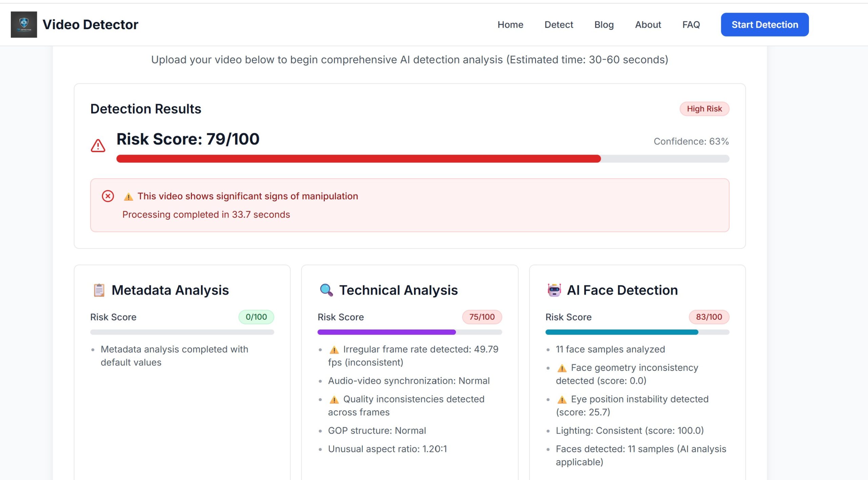Click 'Metadata analysis completed with default values'
Screen dimensions: 868x480
click(x=174, y=356)
